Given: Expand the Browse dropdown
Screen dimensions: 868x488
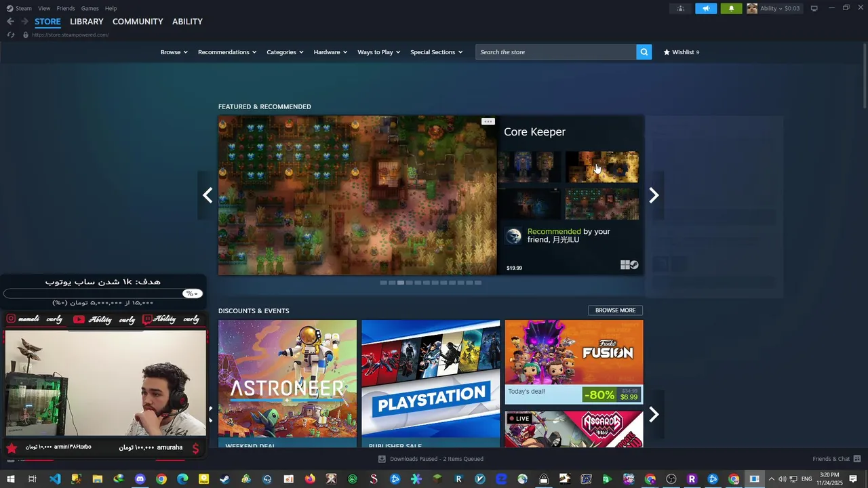Looking at the screenshot, I should (174, 52).
